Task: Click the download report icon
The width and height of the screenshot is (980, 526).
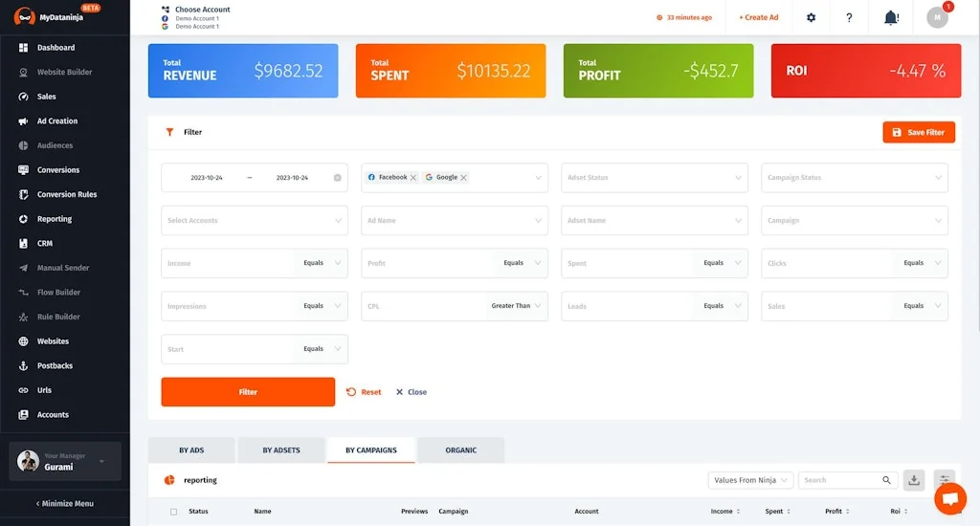Action: (914, 480)
